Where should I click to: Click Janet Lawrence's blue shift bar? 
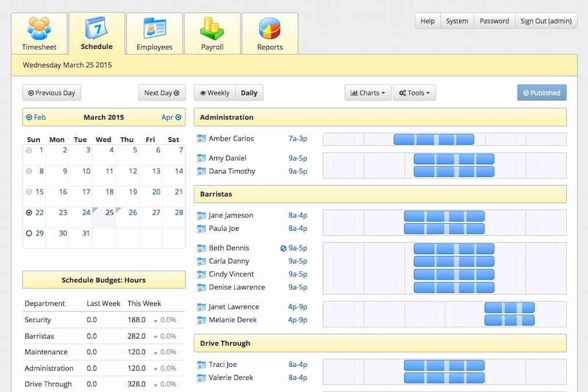pyautogui.click(x=509, y=308)
